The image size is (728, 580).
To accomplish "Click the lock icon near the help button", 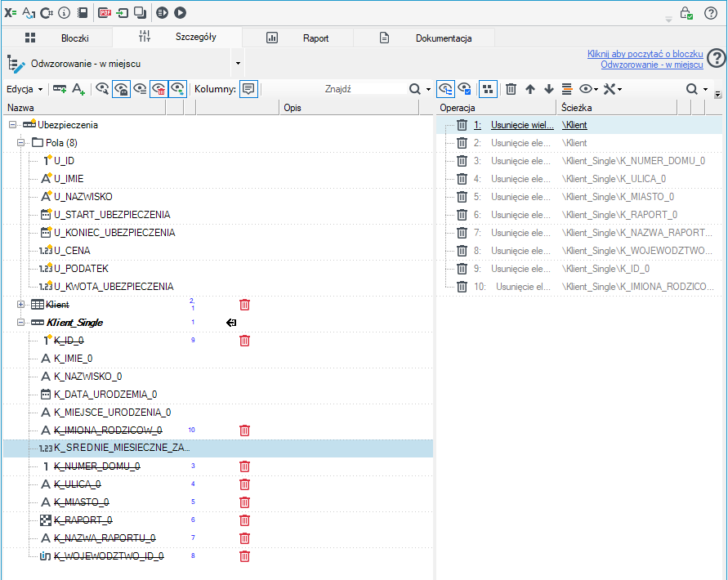I will [686, 12].
